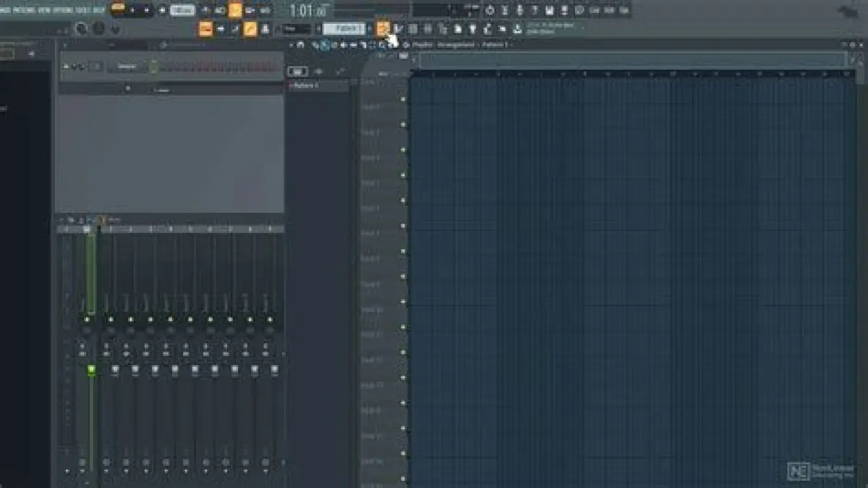
Task: Click the save project floppy icon
Action: click(550, 10)
